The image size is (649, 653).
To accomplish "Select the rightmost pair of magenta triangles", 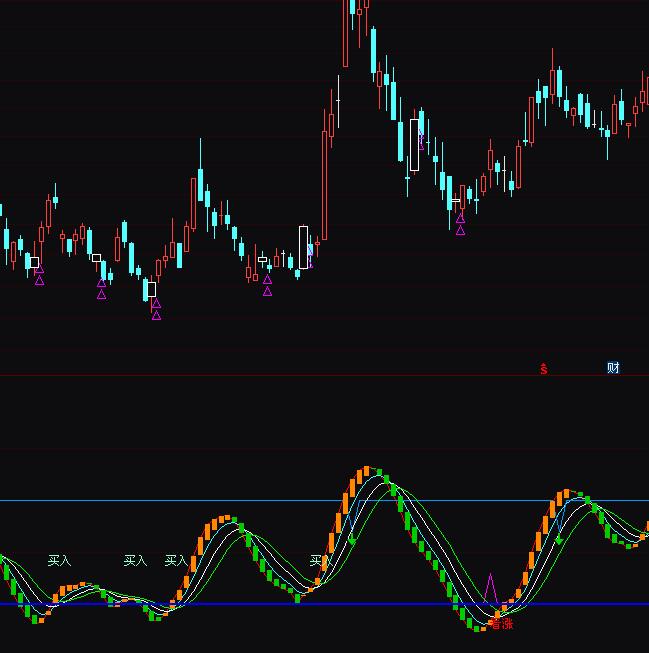I will 460,224.
